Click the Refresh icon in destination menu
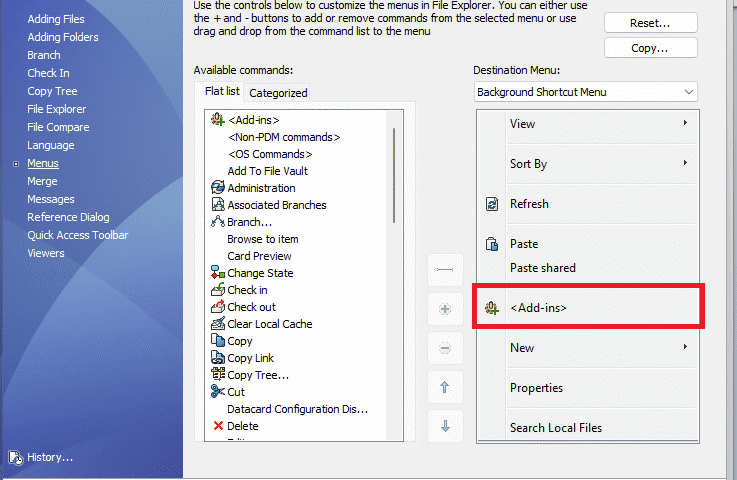 tap(492, 204)
